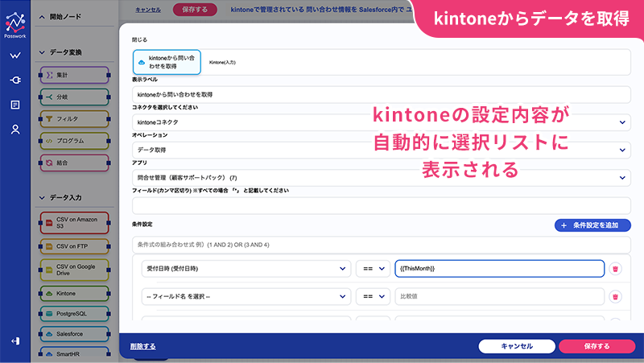Select the PostgreSQL node
Image resolution: width=644 pixels, height=363 pixels.
tap(74, 314)
